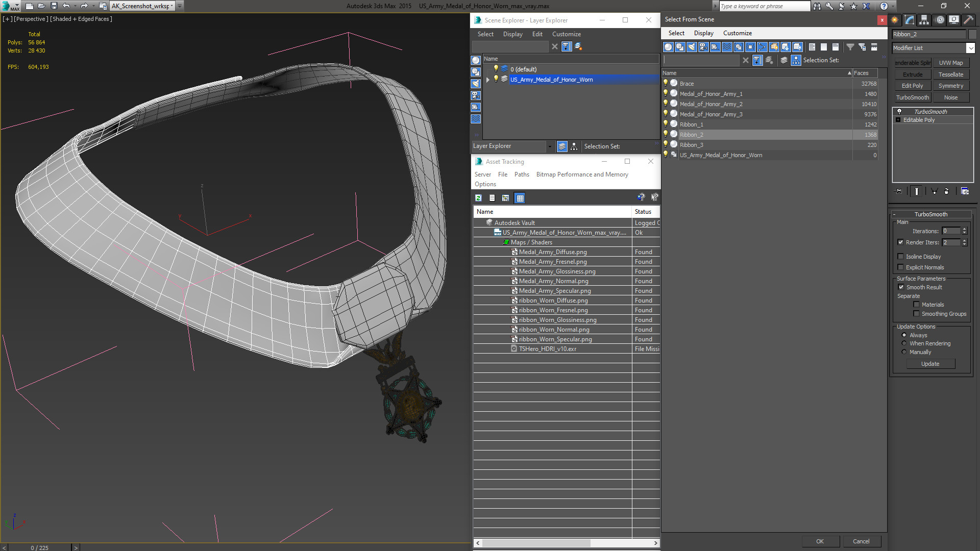The width and height of the screenshot is (980, 551).
Task: Click Undo arrow in the top toolbar
Action: coord(66,6)
